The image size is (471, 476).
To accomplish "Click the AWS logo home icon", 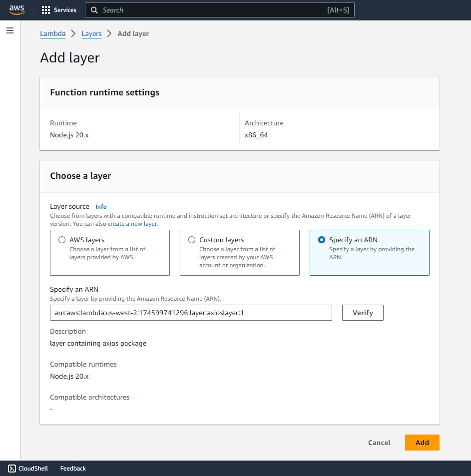I will 16,9.
